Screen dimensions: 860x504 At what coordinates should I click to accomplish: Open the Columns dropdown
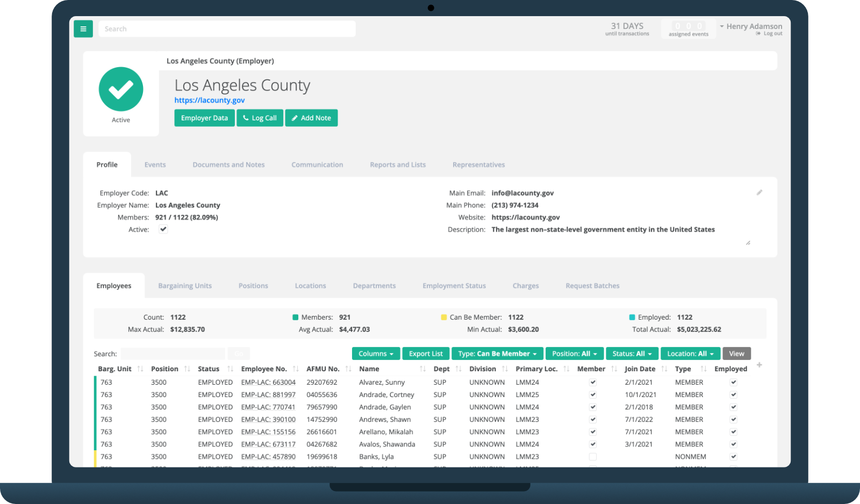tap(376, 354)
